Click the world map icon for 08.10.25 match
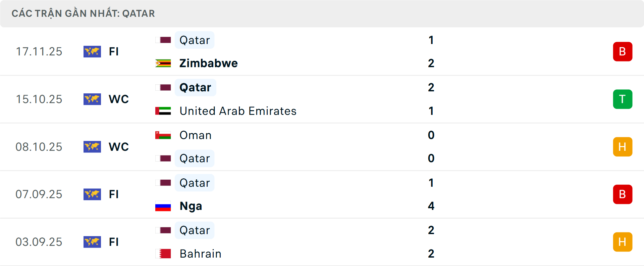The image size is (644, 266). 92,147
